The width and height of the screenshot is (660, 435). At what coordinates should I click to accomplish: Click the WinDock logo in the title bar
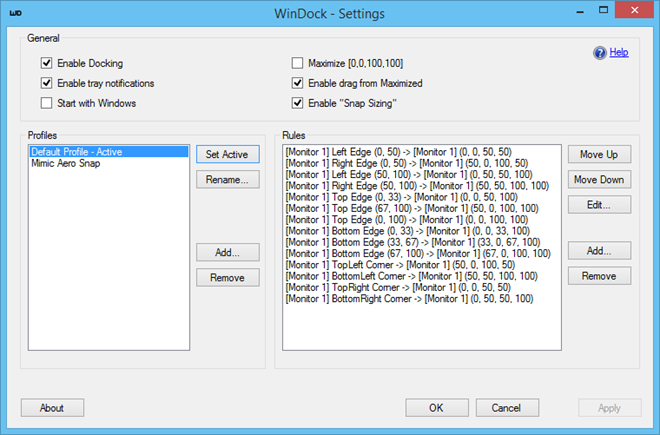coord(16,13)
